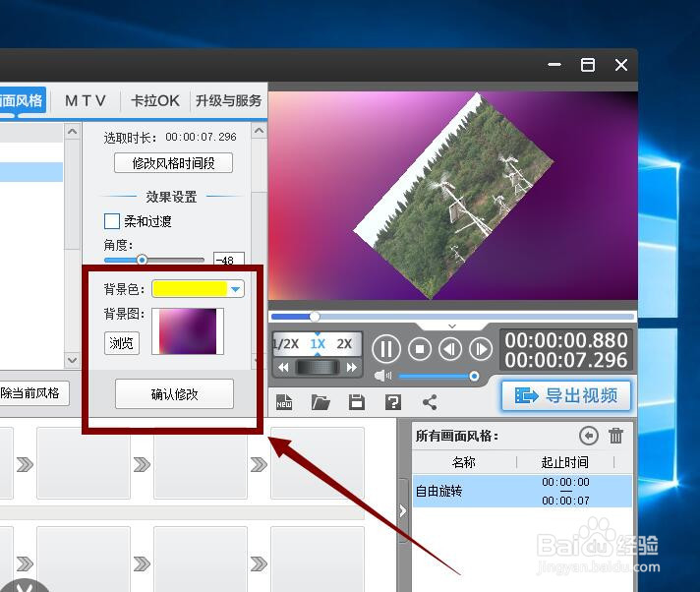Click the rewind double-arrow icon
This screenshot has width=700, height=592.
pos(283,368)
